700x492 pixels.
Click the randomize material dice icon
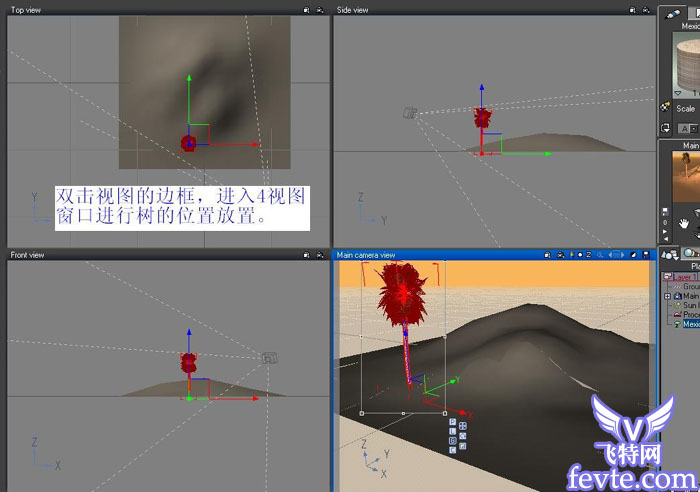(x=665, y=107)
